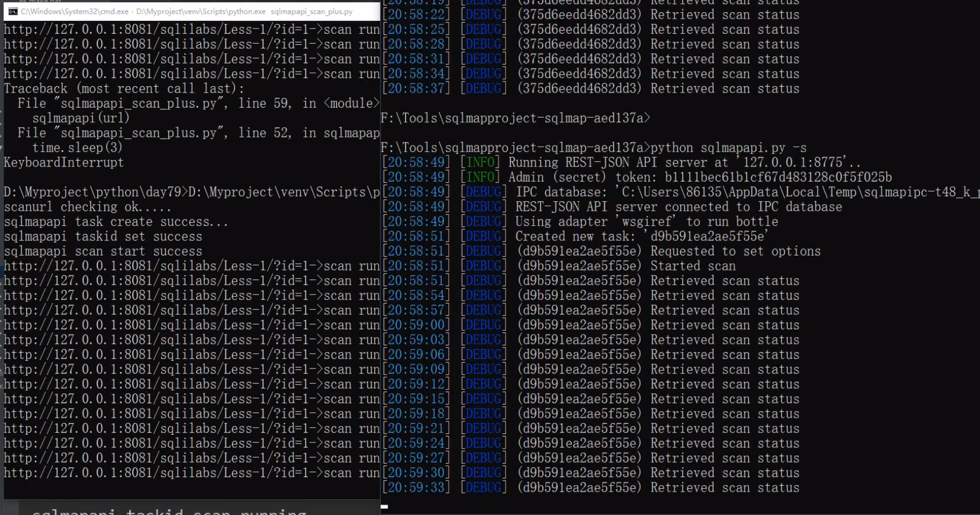
Task: Click the task id on the [20:59:06] row
Action: [x=579, y=354]
